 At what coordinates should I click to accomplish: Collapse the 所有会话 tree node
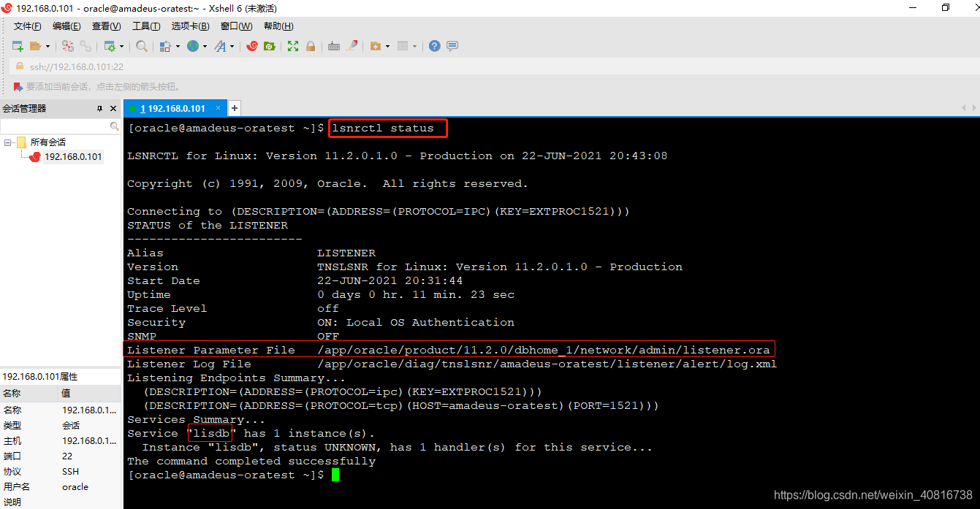click(x=8, y=142)
